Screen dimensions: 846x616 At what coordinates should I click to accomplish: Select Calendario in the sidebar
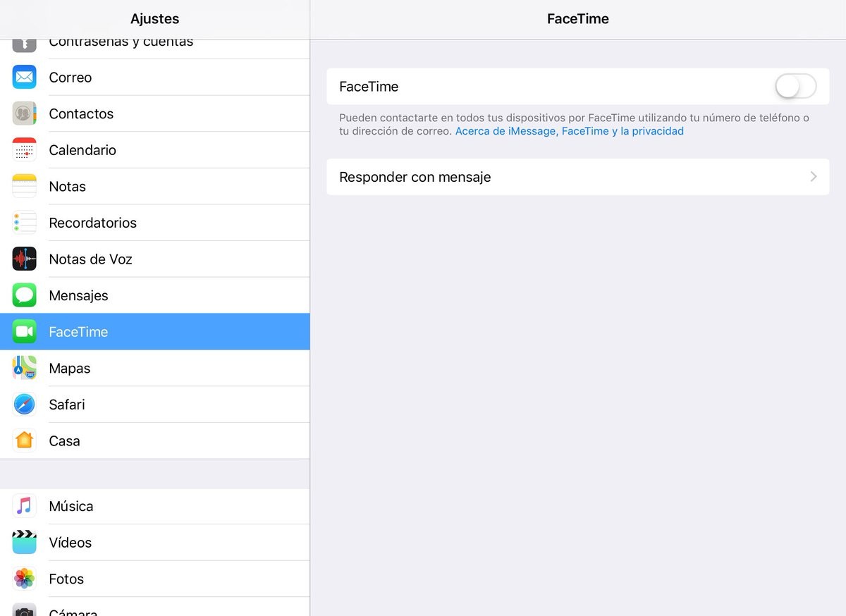pos(155,150)
